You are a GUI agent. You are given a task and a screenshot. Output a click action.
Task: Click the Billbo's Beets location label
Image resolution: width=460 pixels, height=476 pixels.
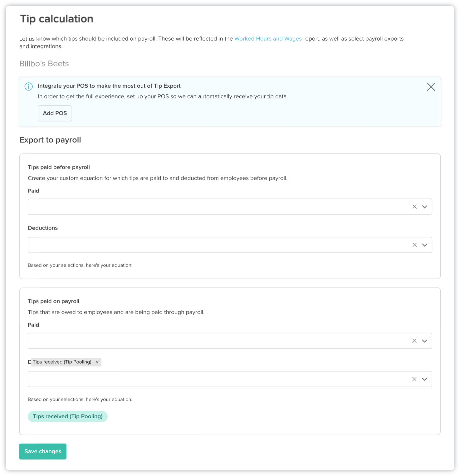point(44,64)
